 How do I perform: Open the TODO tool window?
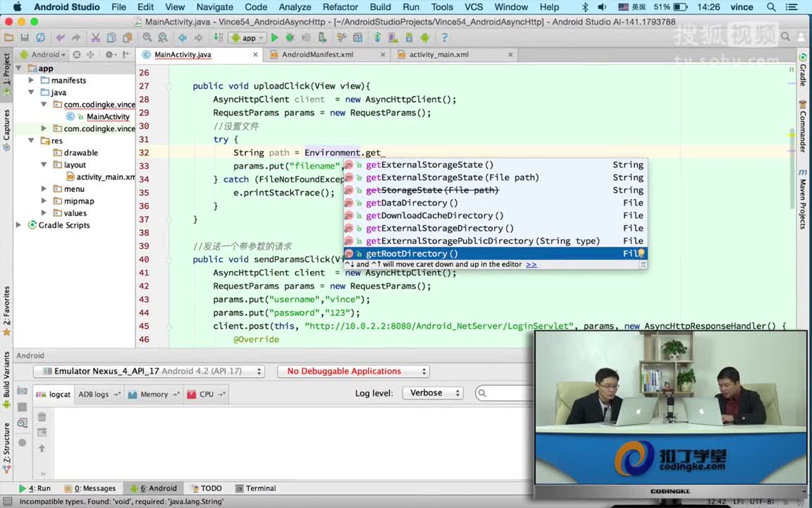207,488
